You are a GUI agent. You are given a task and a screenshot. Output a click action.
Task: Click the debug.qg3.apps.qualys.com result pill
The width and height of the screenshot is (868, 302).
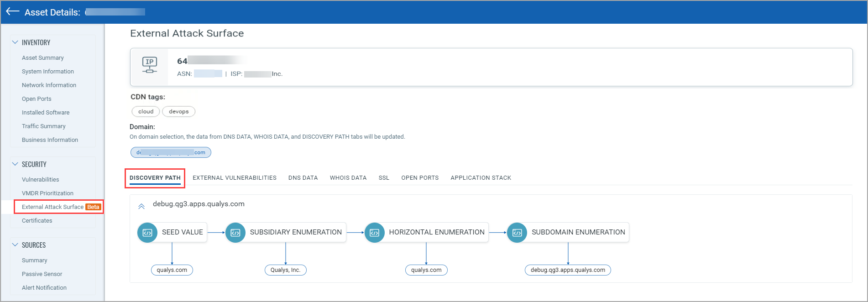pyautogui.click(x=568, y=270)
